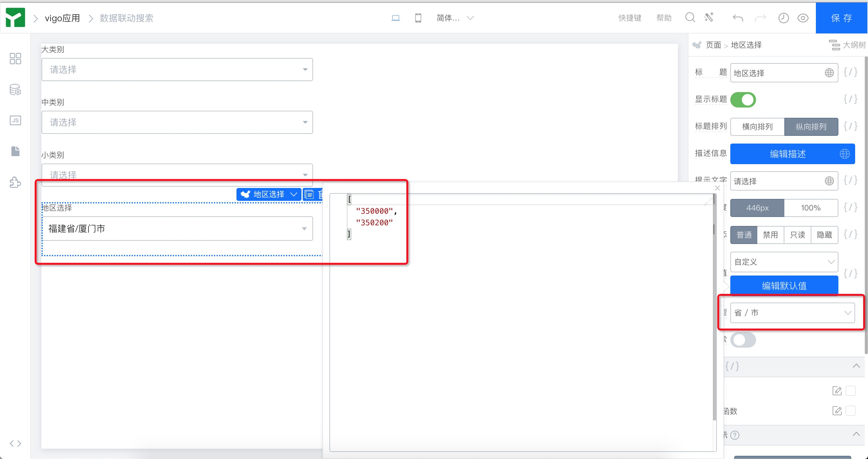Open the components grid panel in sidebar
This screenshot has width=868, height=459.
(x=15, y=59)
